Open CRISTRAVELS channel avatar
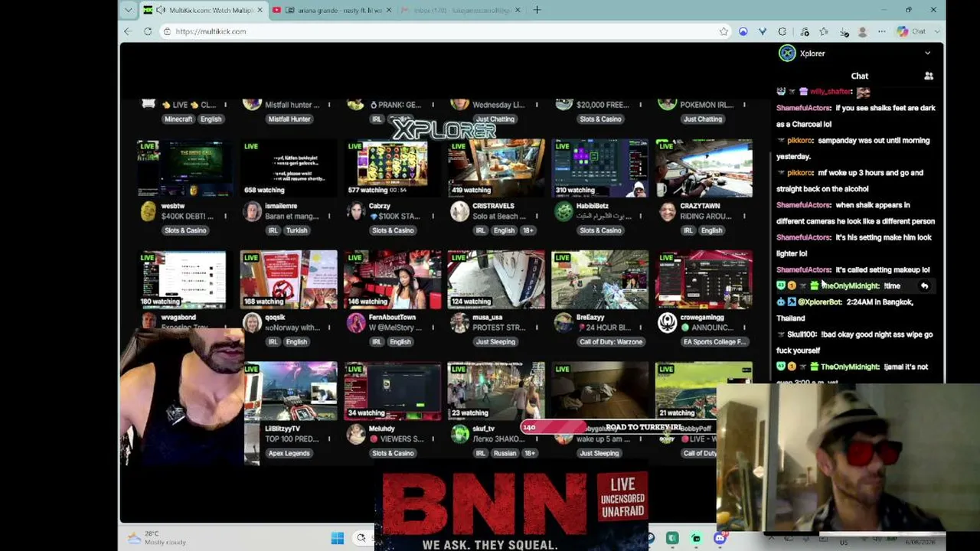This screenshot has width=980, height=551. [459, 211]
